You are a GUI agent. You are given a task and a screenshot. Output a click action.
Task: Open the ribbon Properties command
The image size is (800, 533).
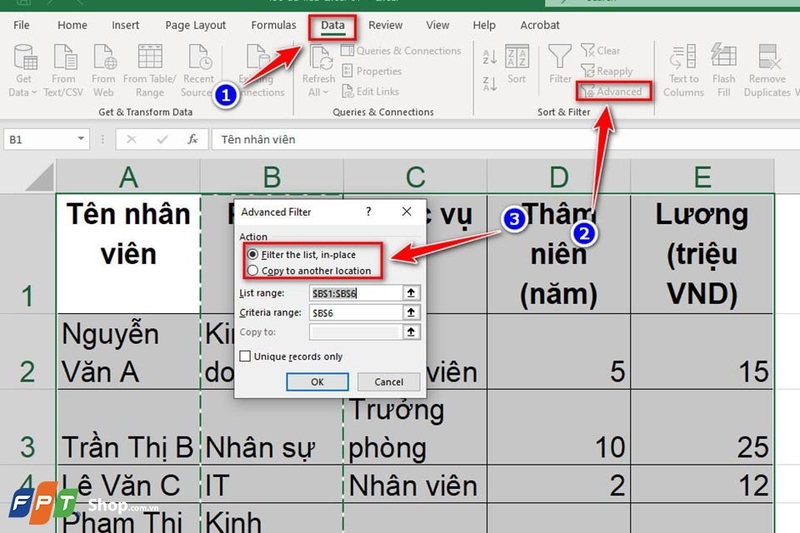click(372, 71)
